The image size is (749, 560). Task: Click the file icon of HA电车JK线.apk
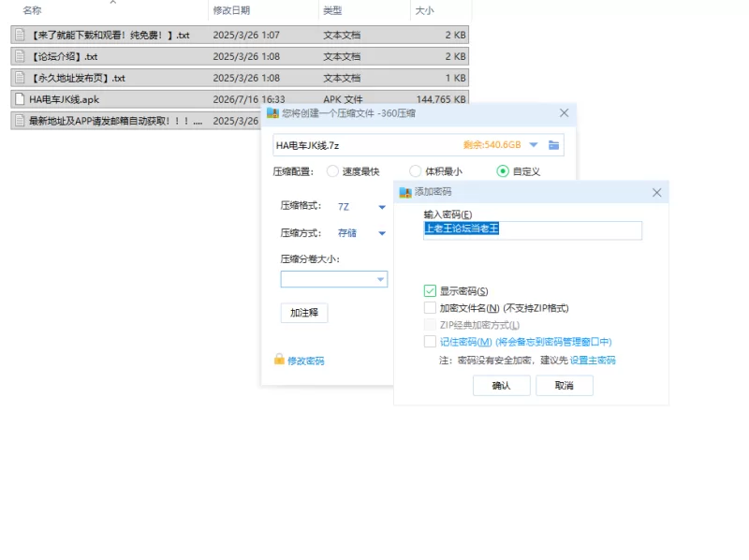point(20,99)
